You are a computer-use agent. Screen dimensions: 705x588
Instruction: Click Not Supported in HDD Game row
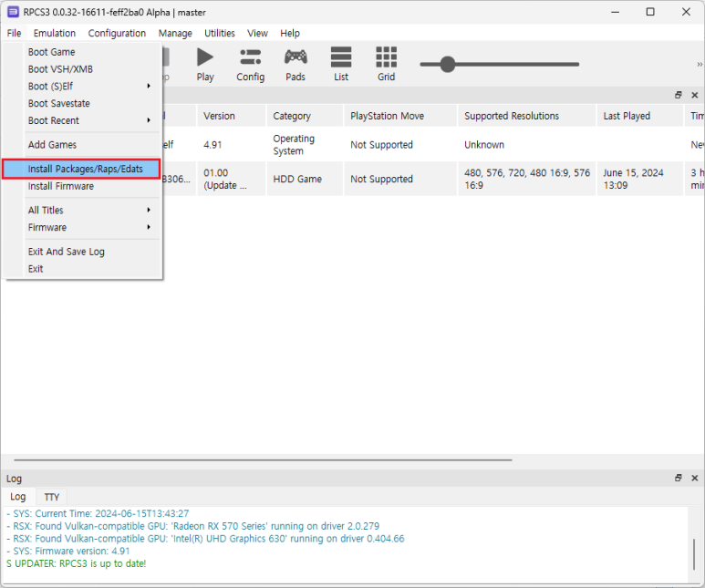400,179
